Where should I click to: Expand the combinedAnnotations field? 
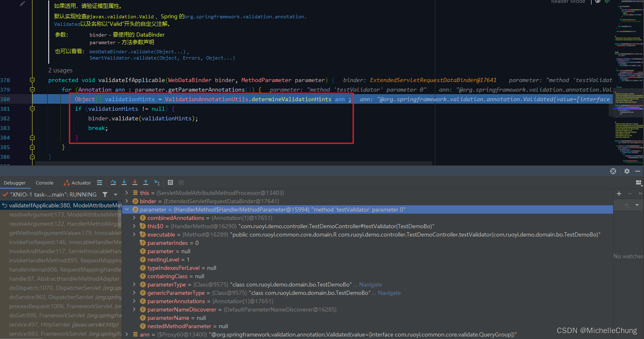134,218
